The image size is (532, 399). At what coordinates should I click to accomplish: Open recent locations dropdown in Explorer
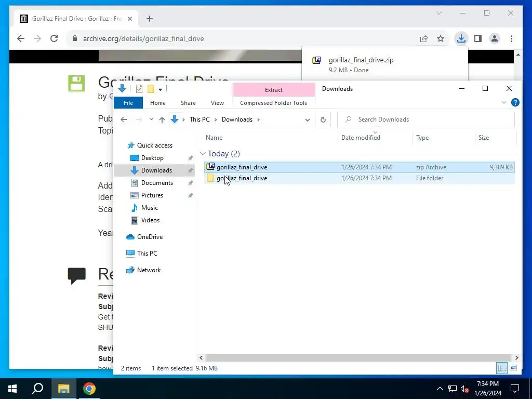pos(151,119)
